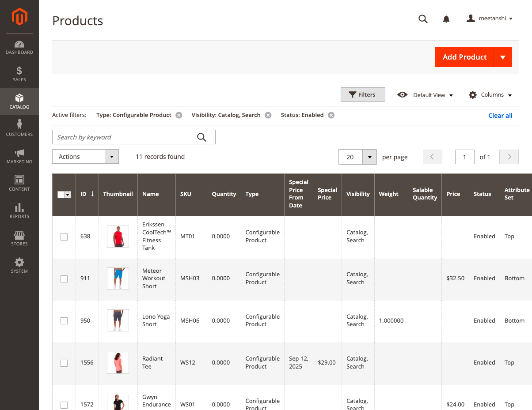Click the Clear all link
The height and width of the screenshot is (410, 532).
500,116
